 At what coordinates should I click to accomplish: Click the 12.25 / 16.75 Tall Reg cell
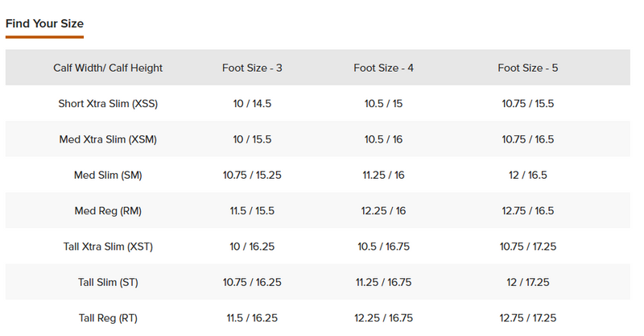(x=384, y=318)
